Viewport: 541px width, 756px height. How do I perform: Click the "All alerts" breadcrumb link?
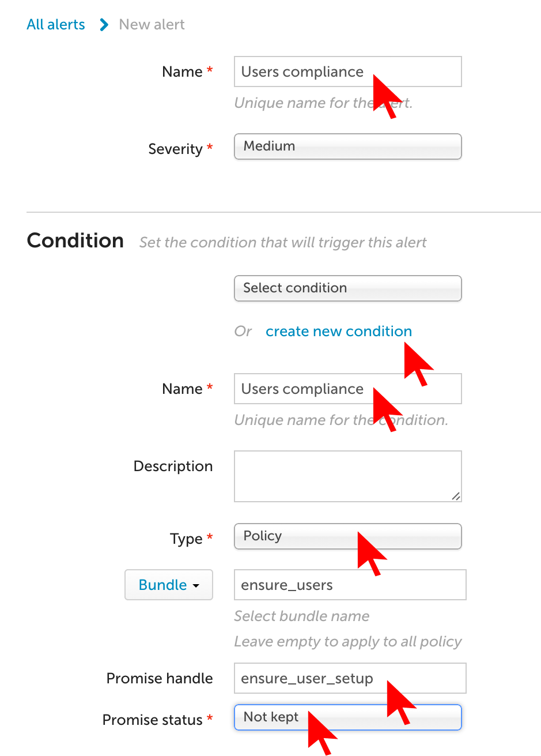56,25
